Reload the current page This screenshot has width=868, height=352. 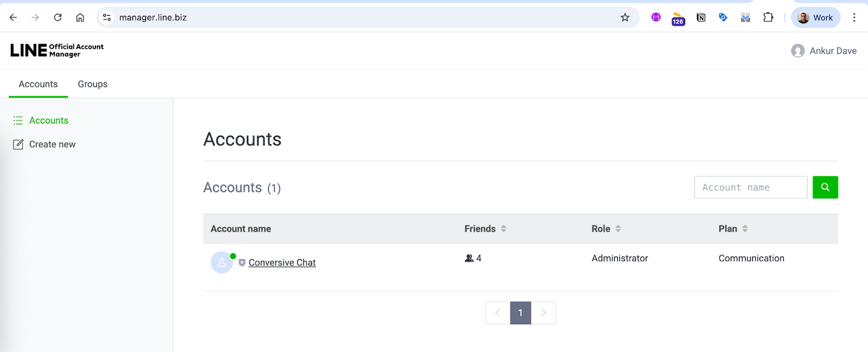58,17
